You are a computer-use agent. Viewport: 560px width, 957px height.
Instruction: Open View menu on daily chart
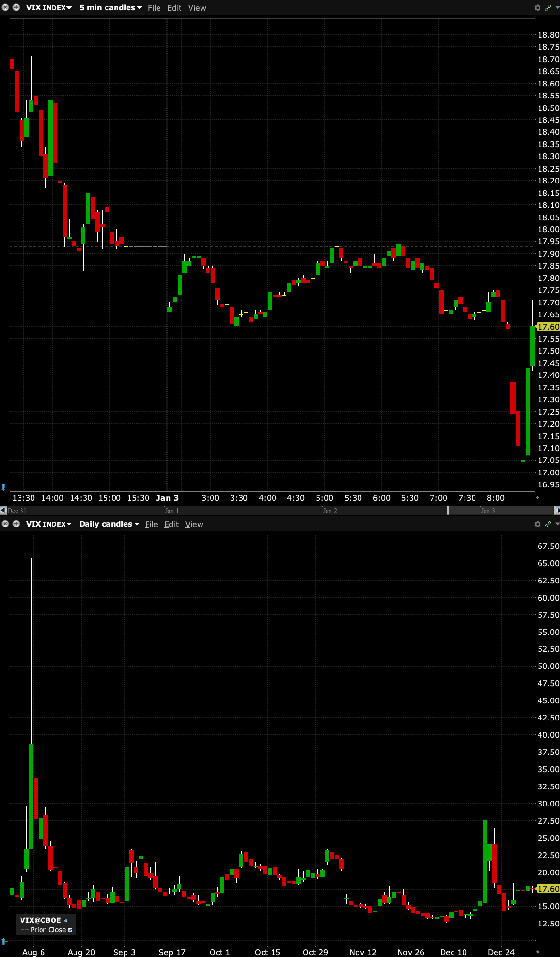(x=194, y=525)
